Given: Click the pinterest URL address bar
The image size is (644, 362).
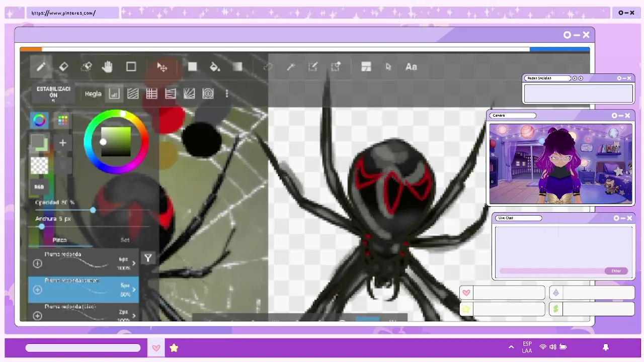Looking at the screenshot, I should click(72, 13).
